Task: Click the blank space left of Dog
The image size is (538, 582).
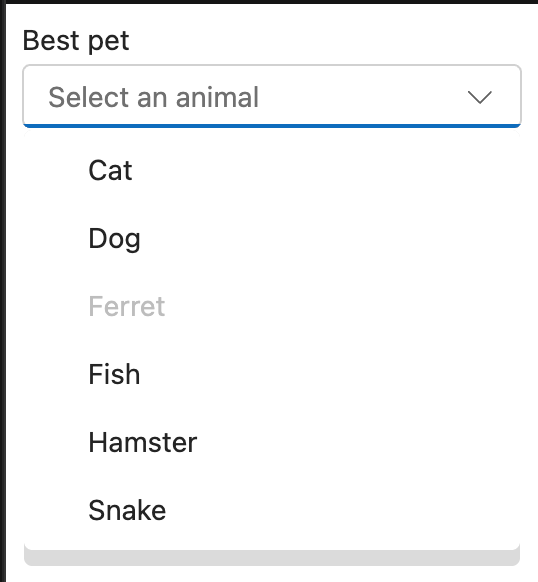Action: click(56, 238)
